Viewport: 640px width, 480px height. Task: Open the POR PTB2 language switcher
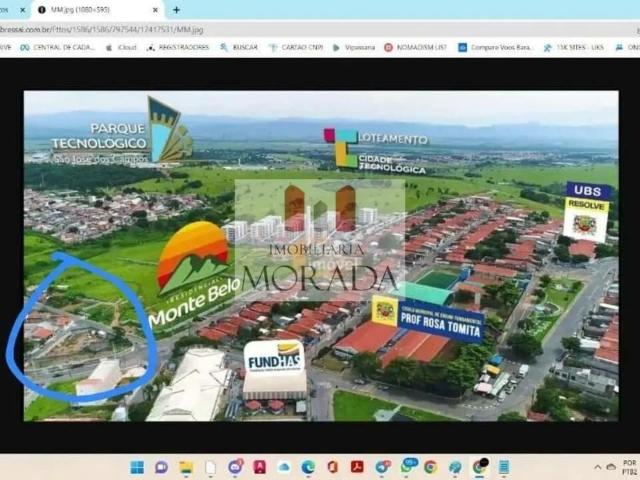coord(630,467)
